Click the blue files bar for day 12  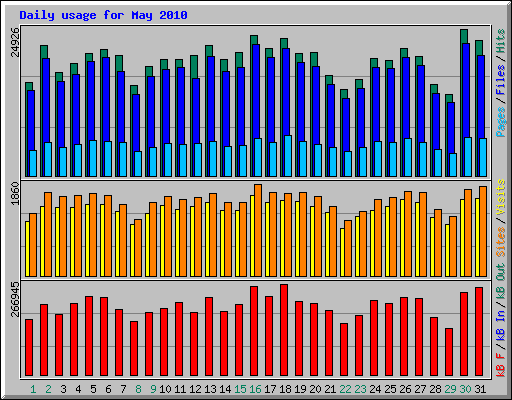[196, 111]
